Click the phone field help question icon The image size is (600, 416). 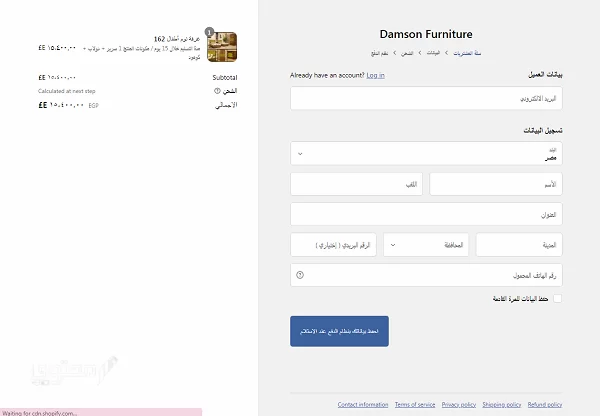point(300,275)
